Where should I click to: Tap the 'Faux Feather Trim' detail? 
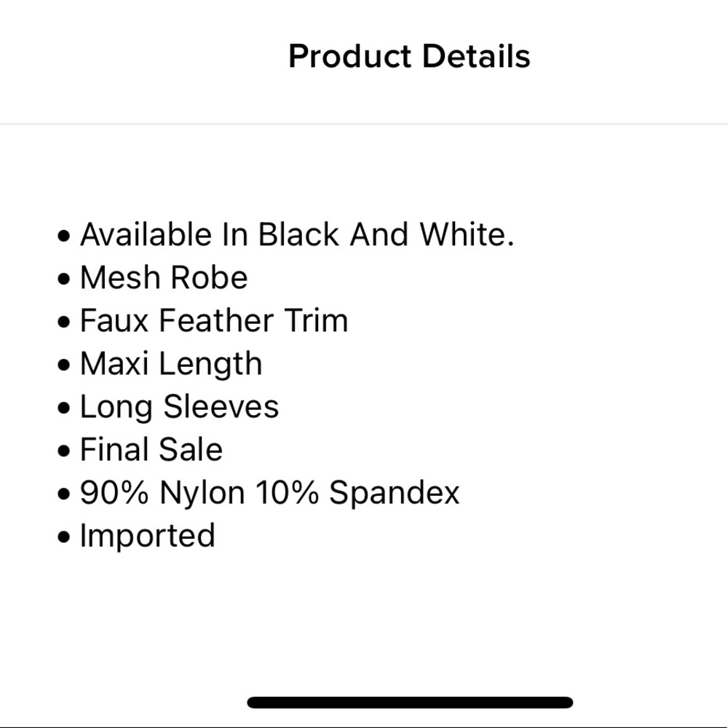tap(213, 321)
